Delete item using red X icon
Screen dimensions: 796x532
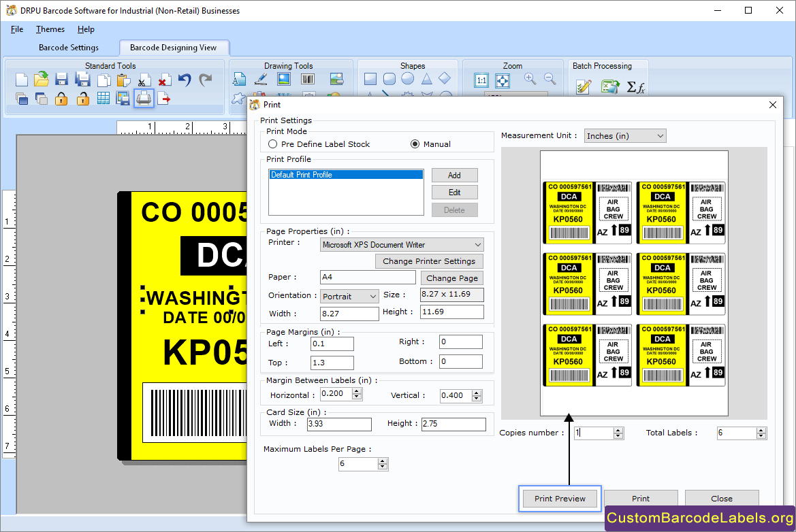tap(164, 80)
